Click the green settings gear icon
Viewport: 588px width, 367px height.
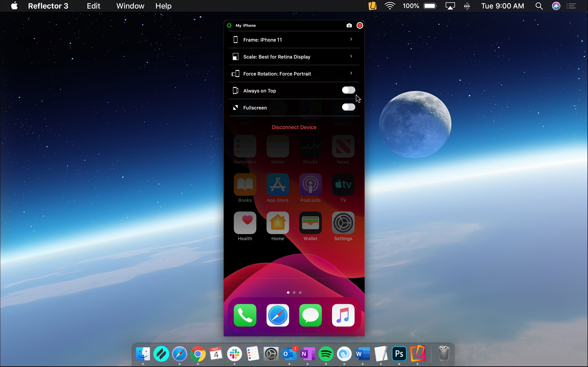[x=229, y=25]
